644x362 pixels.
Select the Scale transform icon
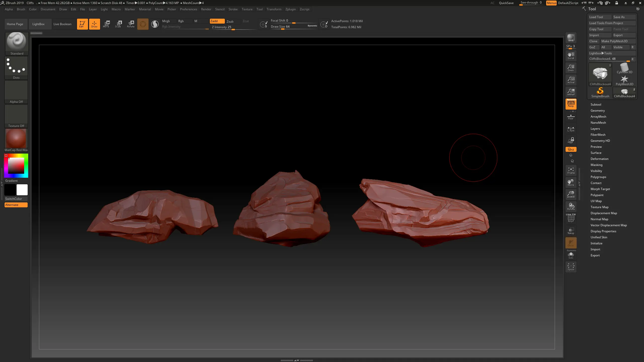[x=118, y=24]
